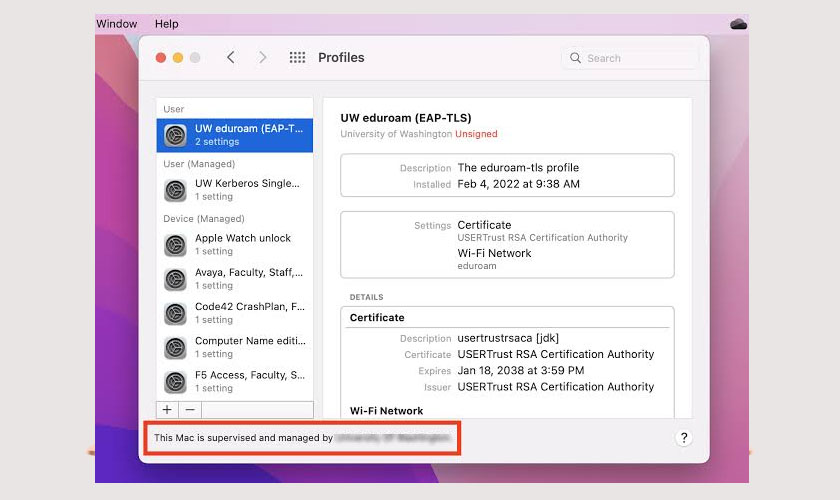Remove profile with minus button

pyautogui.click(x=190, y=410)
